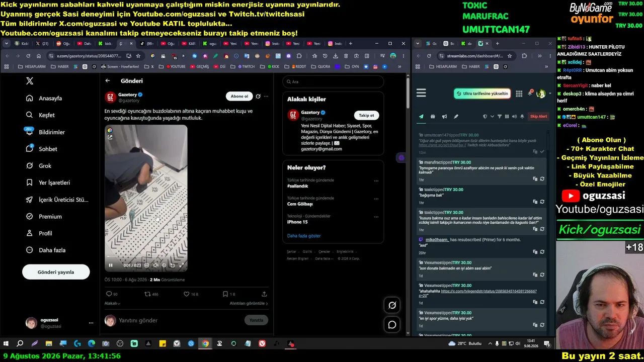644x362 pixels.
Task: Open Streamlabs hamburger menu
Action: 421,93
